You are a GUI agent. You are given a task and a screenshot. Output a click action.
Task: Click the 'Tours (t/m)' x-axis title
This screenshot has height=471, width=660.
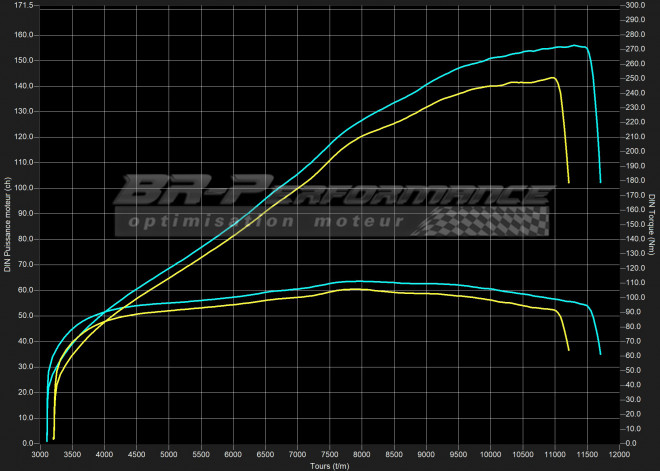click(x=329, y=465)
